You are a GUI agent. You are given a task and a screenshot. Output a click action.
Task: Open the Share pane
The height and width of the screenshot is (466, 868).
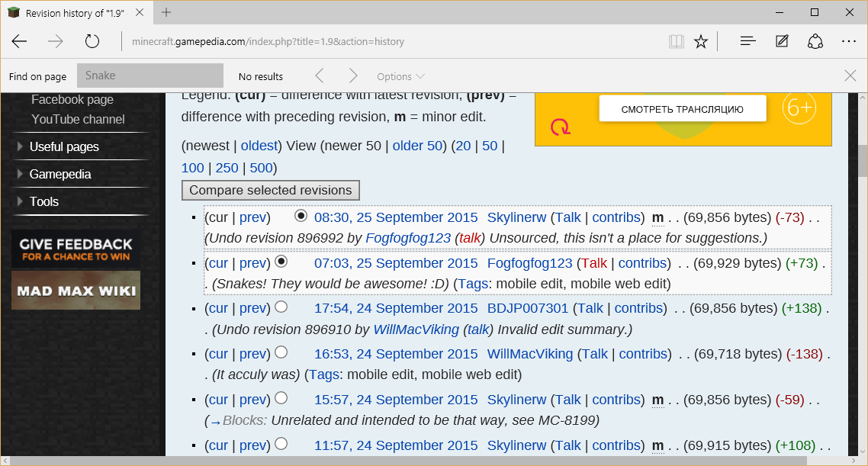tap(815, 41)
